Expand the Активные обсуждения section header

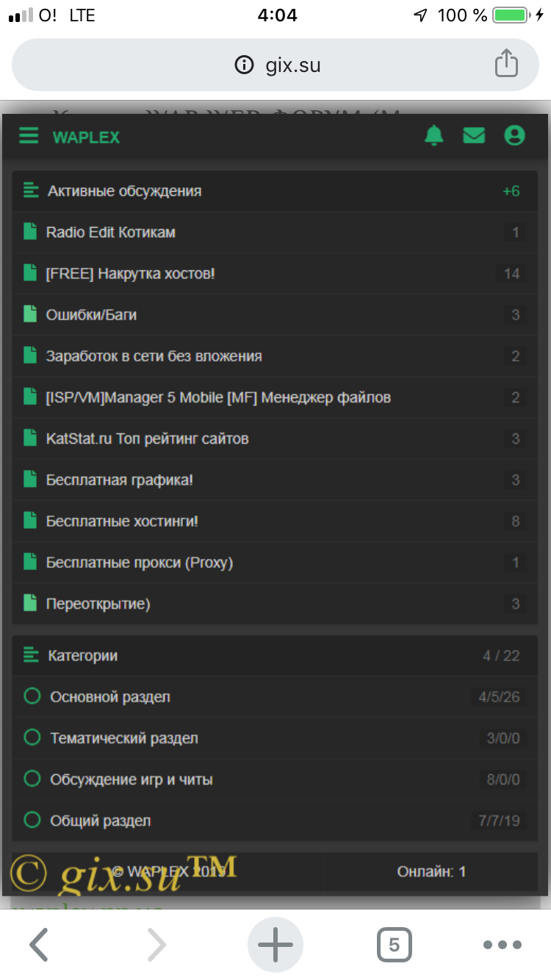[x=125, y=191]
